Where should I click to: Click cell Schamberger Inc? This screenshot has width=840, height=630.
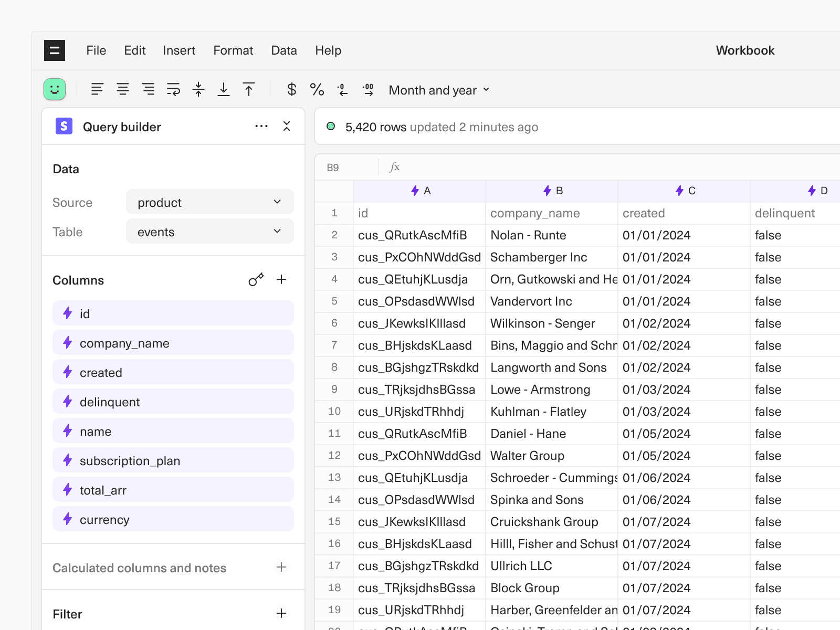click(552, 257)
